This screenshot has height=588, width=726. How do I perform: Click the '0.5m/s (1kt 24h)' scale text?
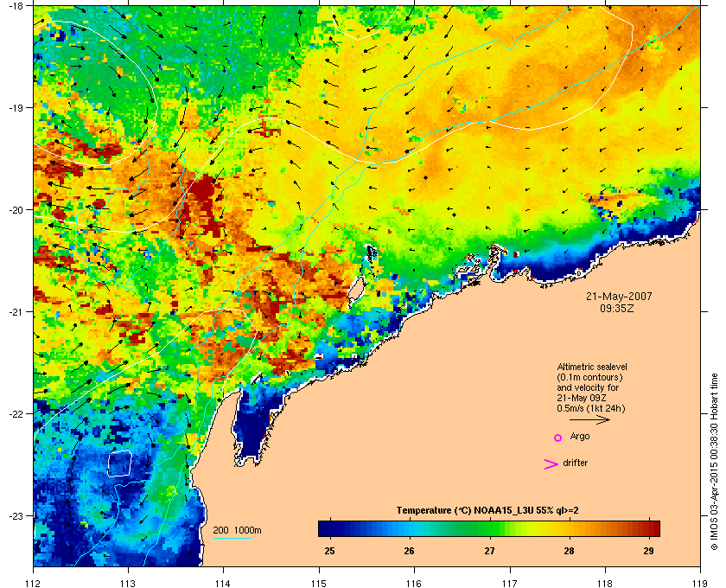coord(591,409)
